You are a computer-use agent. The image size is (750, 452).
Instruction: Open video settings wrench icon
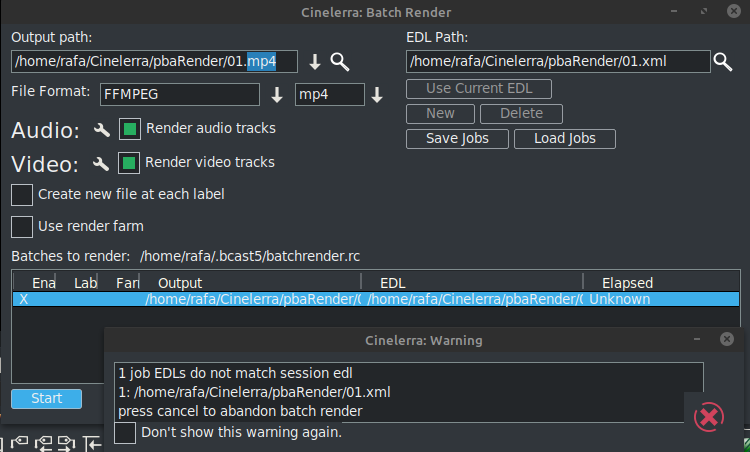pyautogui.click(x=101, y=163)
